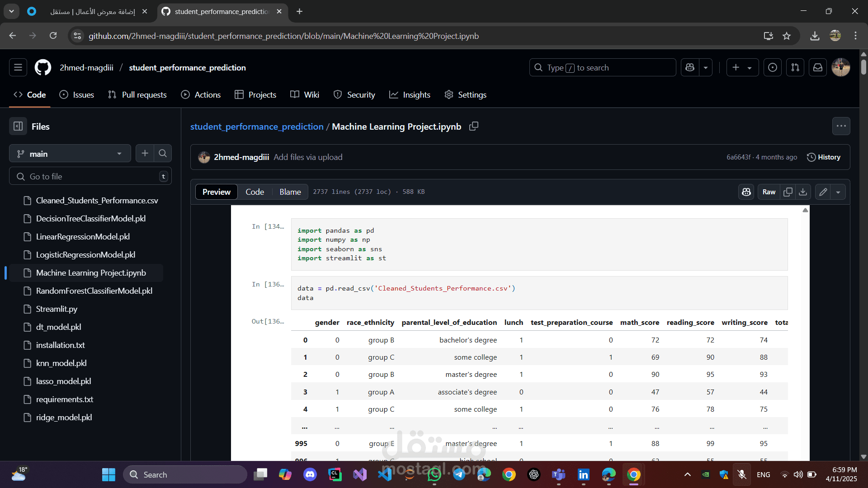
Task: Open more edit options dropdown arrow
Action: click(x=838, y=192)
